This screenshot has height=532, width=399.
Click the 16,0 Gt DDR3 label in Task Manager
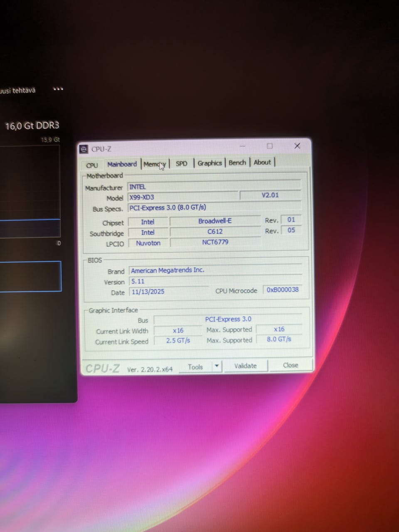[x=32, y=126]
